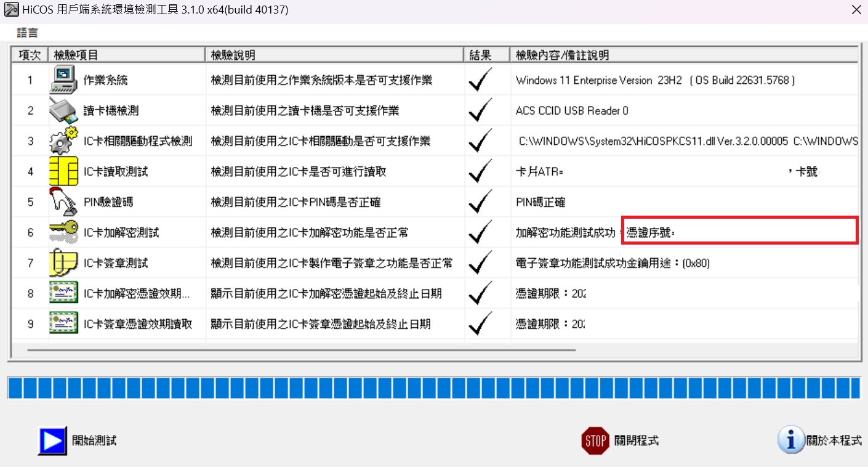Open the 語言 menu

[27, 33]
